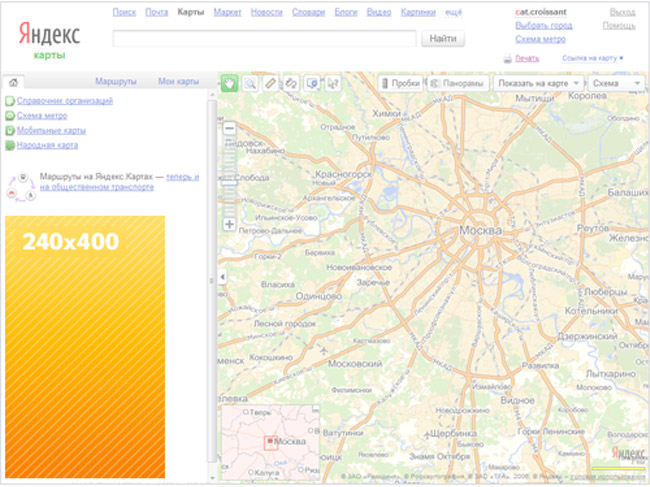Screen dimensions: 650x487
Task: Click the map marker bubble tool
Action: point(312,83)
